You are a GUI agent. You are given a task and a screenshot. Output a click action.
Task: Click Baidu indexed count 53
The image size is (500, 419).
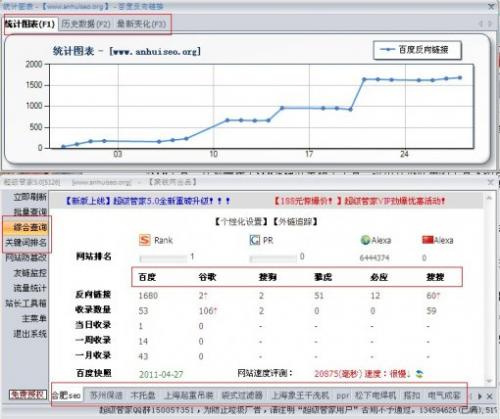pyautogui.click(x=143, y=311)
